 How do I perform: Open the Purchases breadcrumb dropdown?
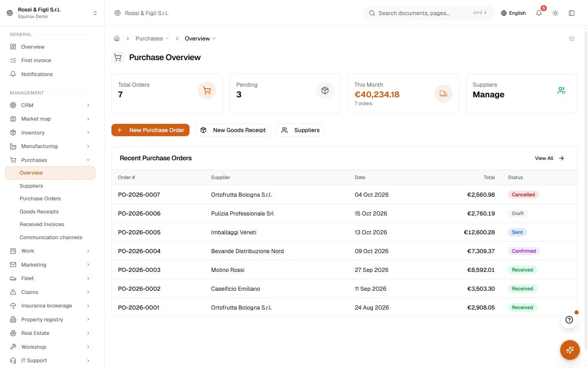click(x=152, y=38)
